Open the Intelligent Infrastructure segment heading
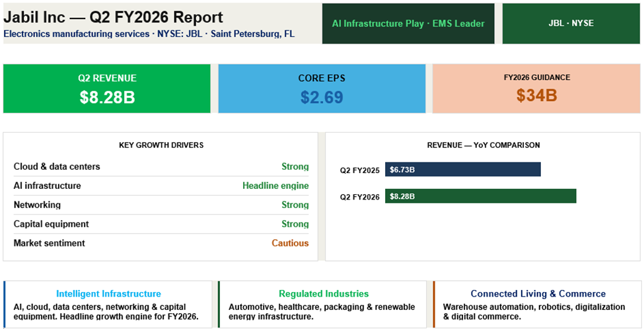The width and height of the screenshot is (644, 329). click(x=108, y=294)
